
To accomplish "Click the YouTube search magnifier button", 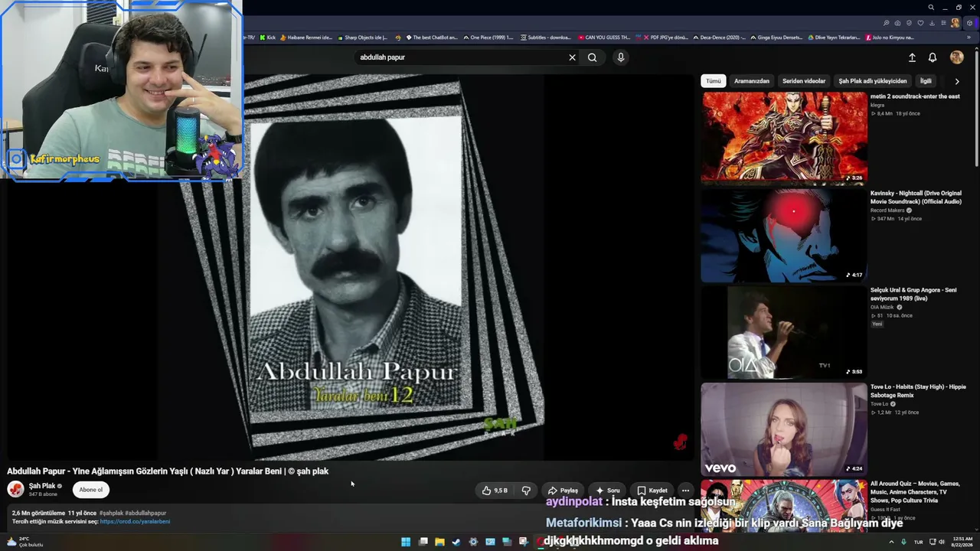I will 592,57.
